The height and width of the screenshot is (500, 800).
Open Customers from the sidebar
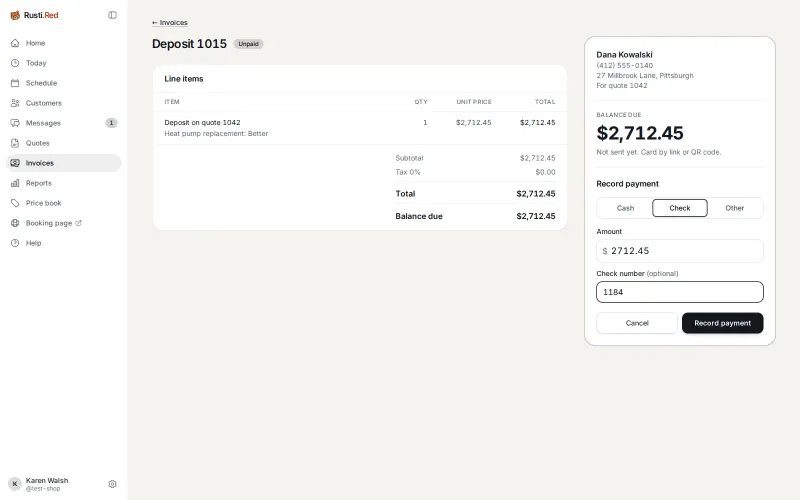point(64,103)
